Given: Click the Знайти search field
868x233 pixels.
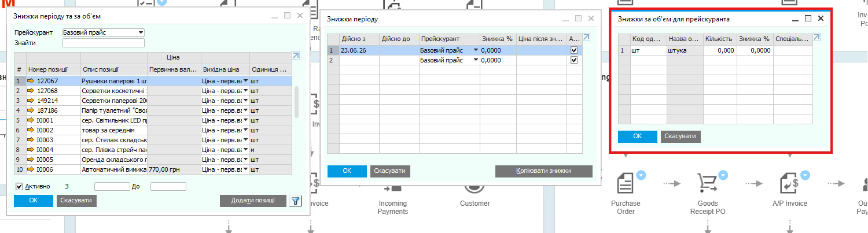Looking at the screenshot, I should click(104, 42).
